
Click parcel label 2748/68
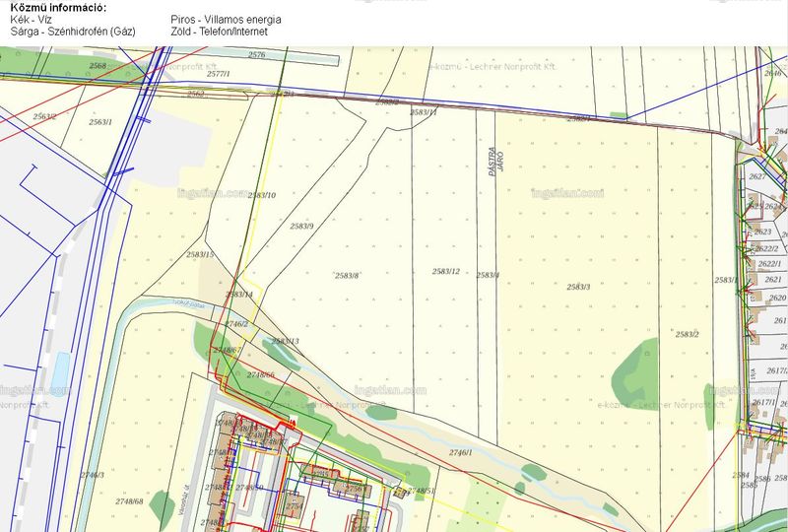(129, 501)
